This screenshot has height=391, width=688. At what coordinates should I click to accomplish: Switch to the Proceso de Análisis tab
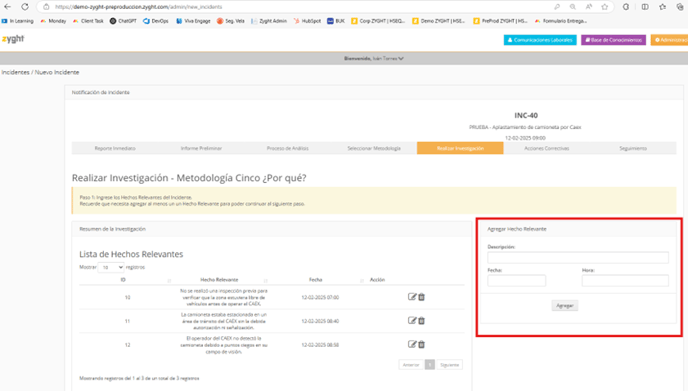point(288,148)
